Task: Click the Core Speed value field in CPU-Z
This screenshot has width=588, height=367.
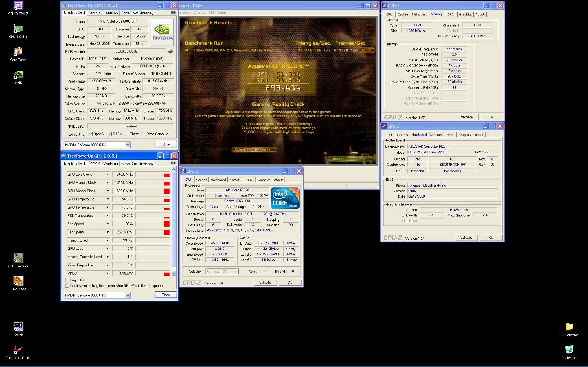Action: (220, 243)
